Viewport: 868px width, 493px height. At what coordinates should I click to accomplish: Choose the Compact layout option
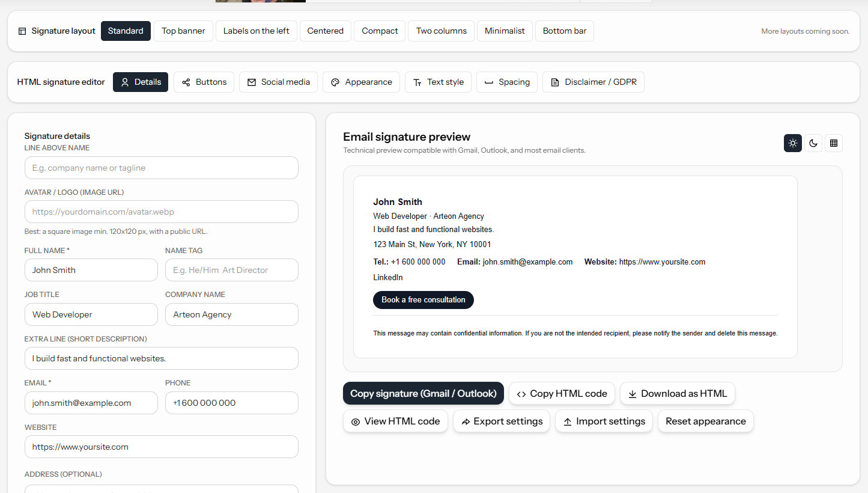pos(379,30)
